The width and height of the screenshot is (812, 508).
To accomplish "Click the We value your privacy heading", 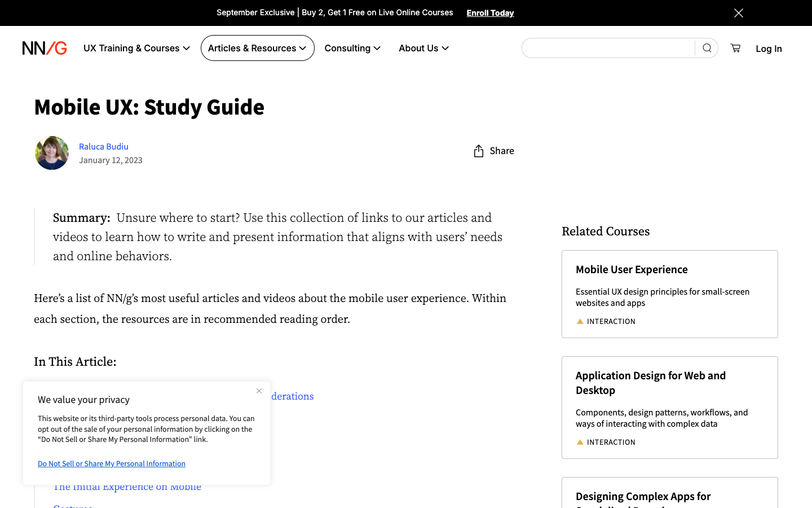I will point(83,400).
